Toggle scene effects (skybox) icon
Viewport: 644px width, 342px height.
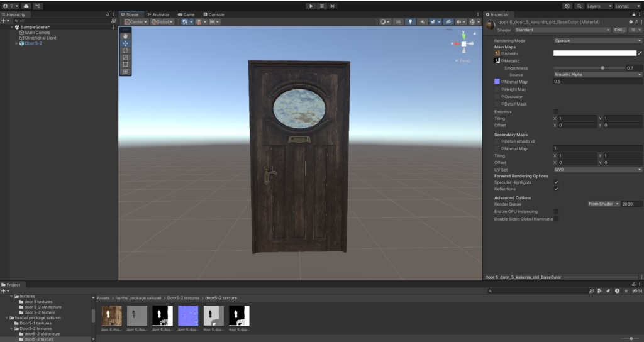[433, 22]
